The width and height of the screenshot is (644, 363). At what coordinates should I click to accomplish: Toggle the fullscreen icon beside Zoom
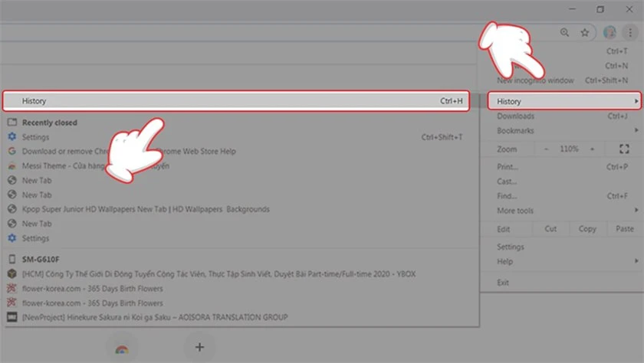624,149
